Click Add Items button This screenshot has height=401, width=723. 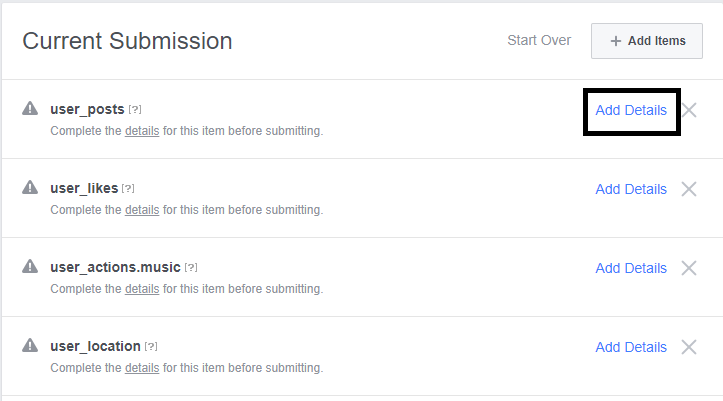point(647,41)
